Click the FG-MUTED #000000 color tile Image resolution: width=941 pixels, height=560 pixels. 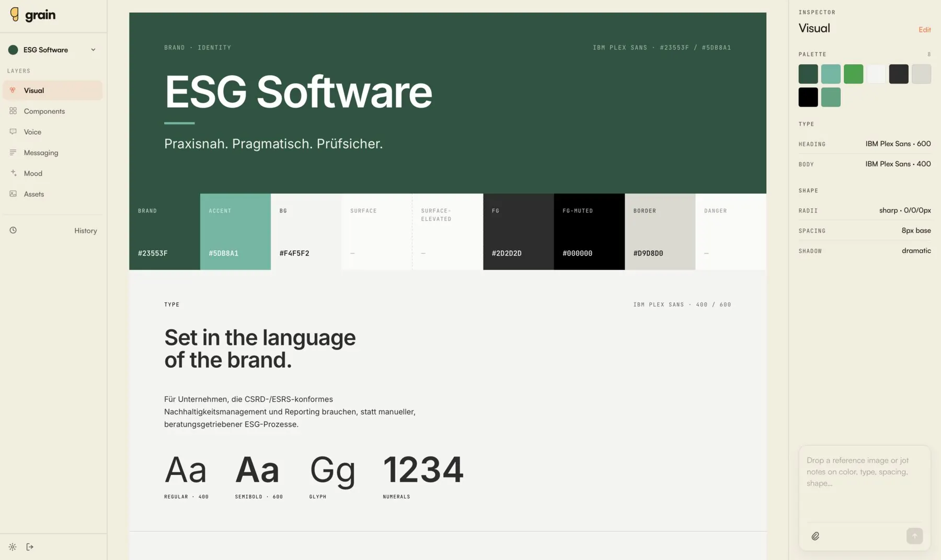coord(589,232)
